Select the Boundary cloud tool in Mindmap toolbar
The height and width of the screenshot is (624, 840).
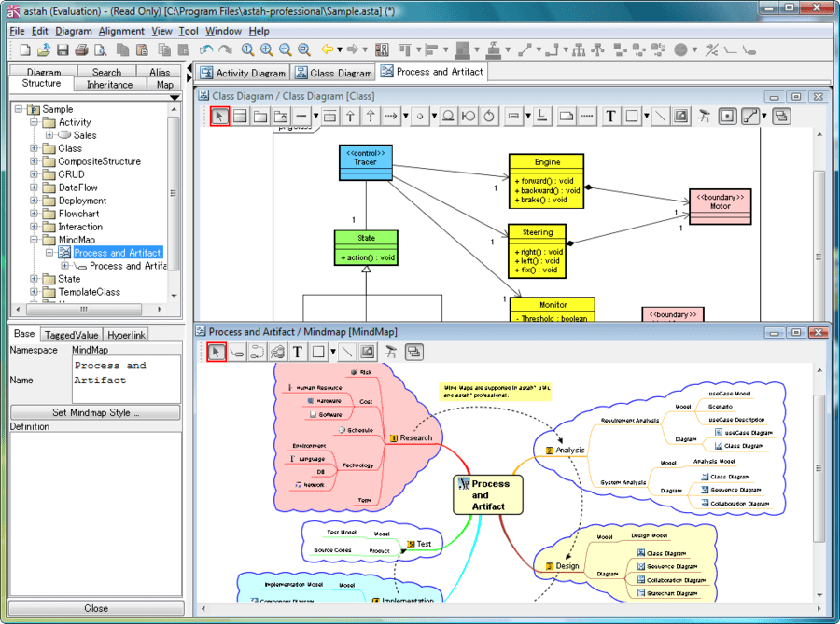coord(277,353)
